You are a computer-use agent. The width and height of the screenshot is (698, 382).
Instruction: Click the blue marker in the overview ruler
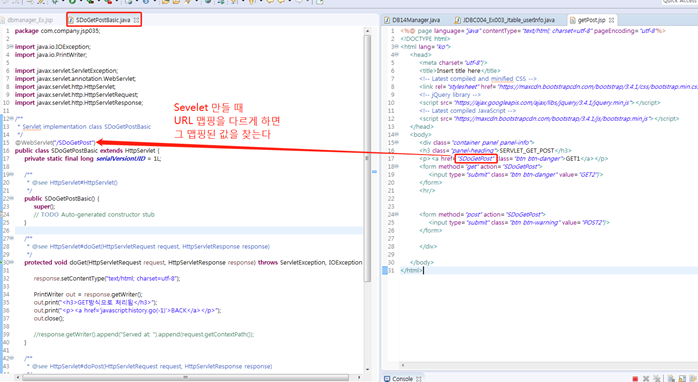pyautogui.click(x=374, y=171)
